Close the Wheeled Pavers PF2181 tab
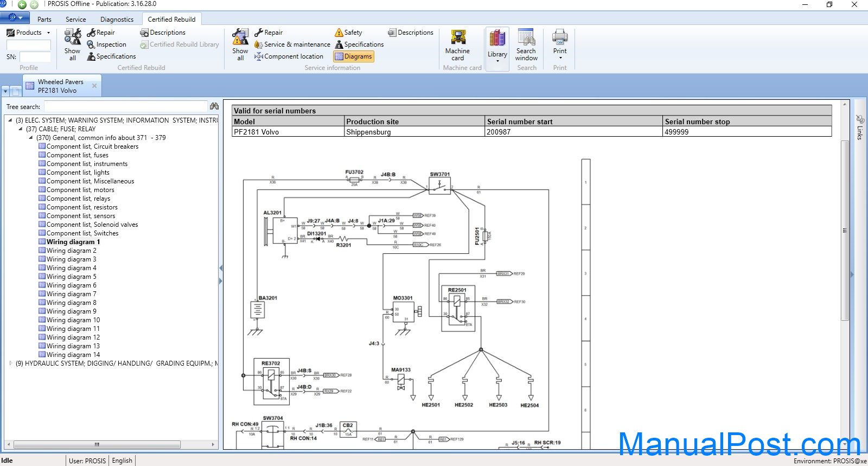The width and height of the screenshot is (868, 466). pyautogui.click(x=94, y=86)
